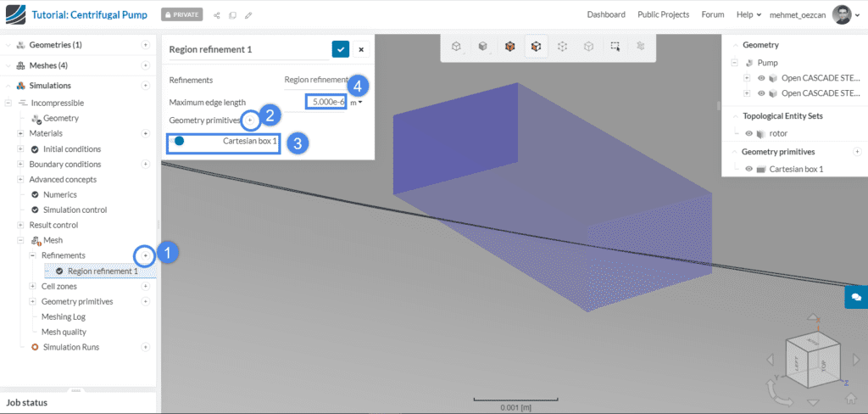Collapse the Geometries (1) section

[8, 45]
